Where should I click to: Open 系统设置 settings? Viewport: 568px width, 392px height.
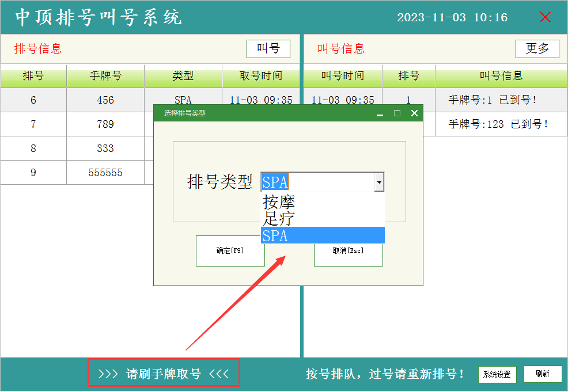pos(497,374)
